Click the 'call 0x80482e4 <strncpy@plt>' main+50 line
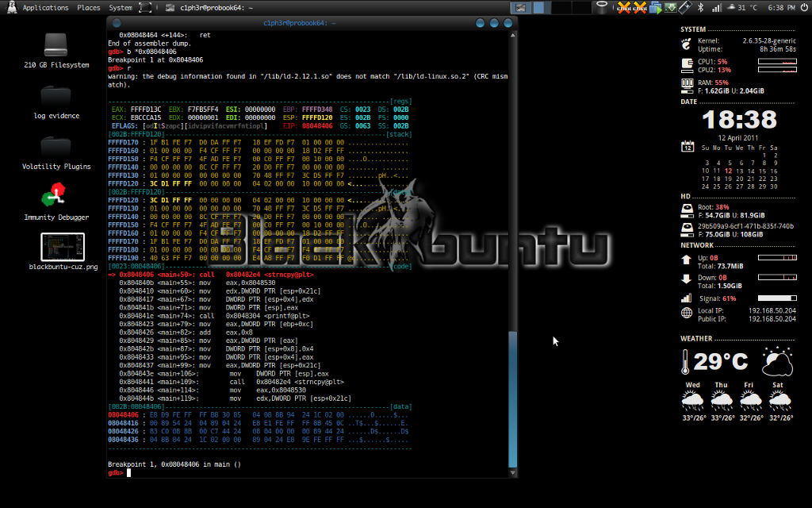812x508 pixels. (x=211, y=275)
